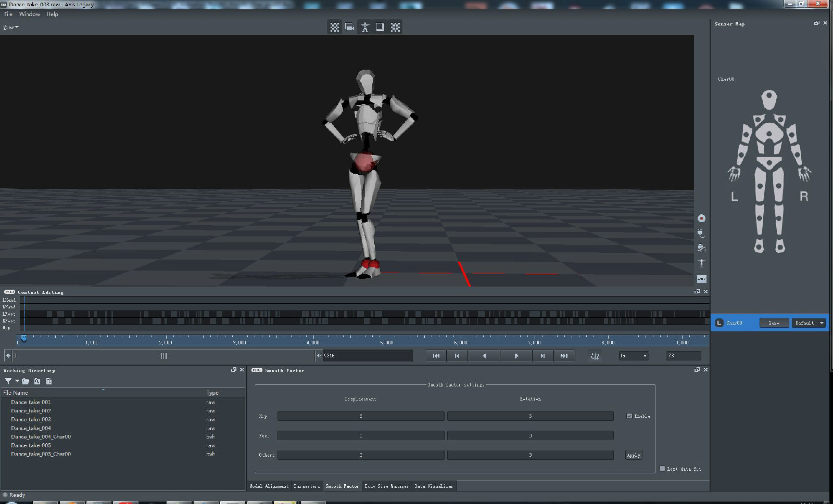Switch to the Body Size Manager tab

[386, 486]
